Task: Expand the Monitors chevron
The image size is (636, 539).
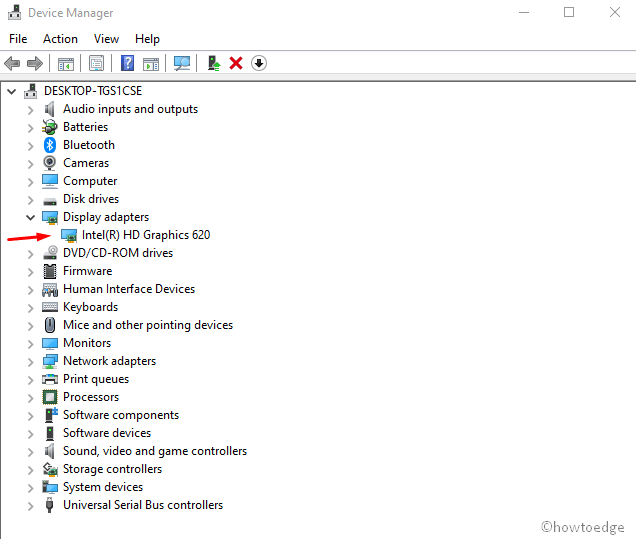Action: click(30, 344)
